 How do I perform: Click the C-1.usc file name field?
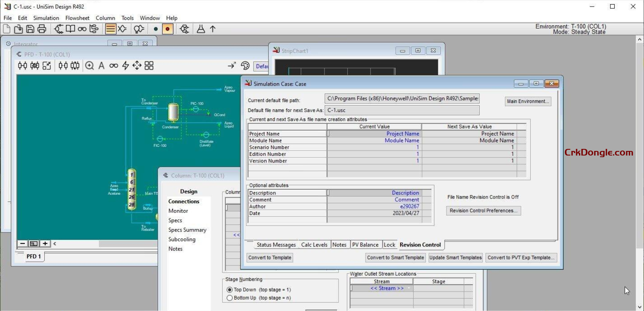point(401,110)
